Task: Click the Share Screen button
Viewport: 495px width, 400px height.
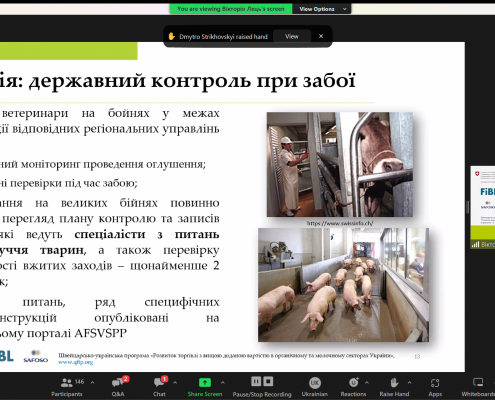Action: click(x=205, y=387)
